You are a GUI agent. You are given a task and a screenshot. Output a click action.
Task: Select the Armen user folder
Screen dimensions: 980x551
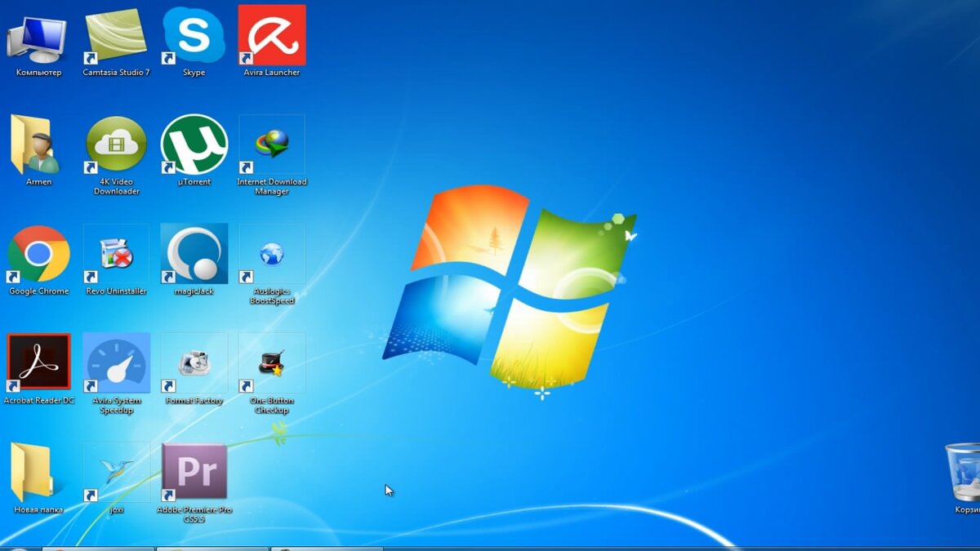[x=37, y=149]
